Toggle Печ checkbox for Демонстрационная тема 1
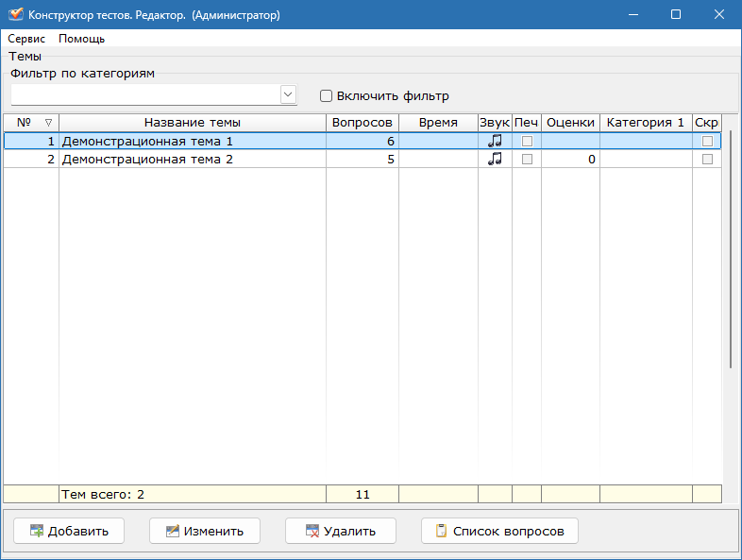 pos(527,141)
